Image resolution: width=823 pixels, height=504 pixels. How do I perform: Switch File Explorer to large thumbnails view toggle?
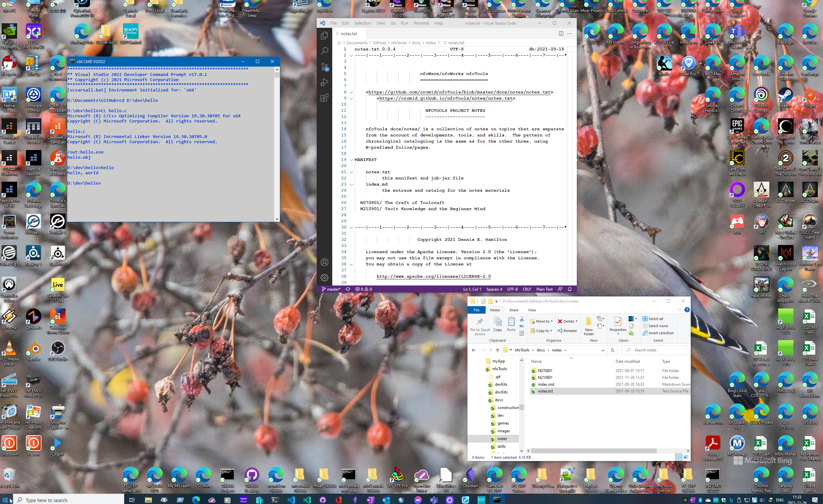click(686, 457)
